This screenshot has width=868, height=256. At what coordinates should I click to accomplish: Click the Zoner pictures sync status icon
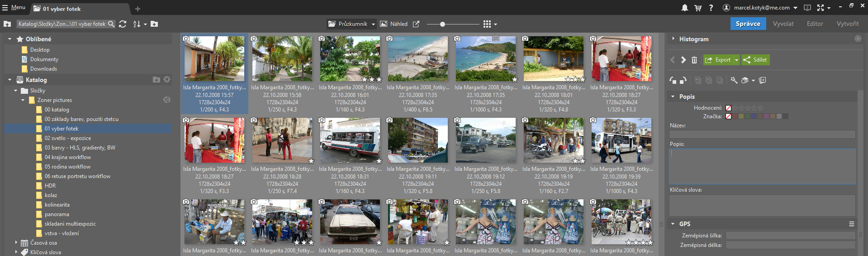[x=167, y=100]
